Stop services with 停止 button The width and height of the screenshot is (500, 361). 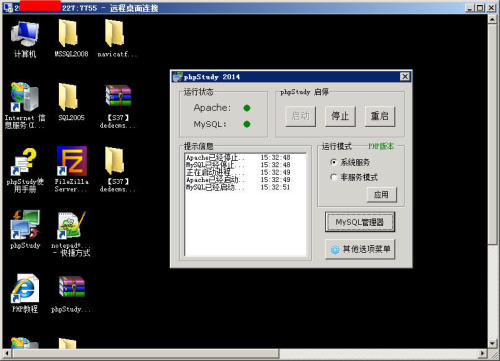point(340,116)
